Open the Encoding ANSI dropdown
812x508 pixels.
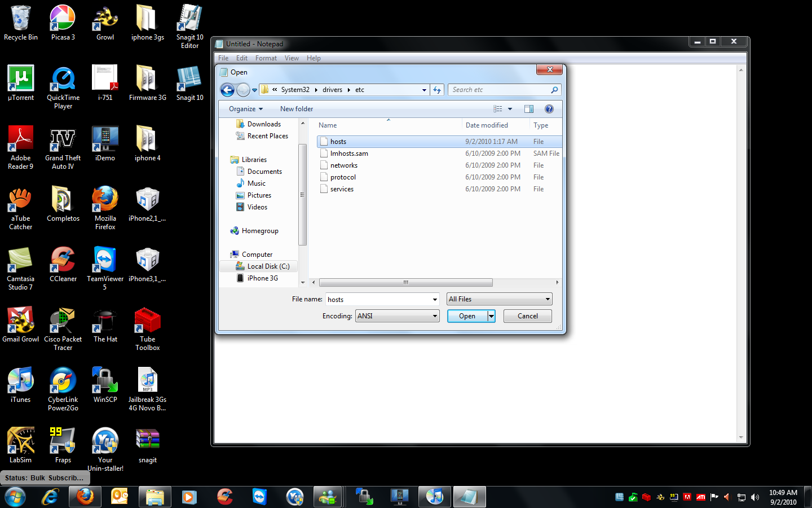coord(397,316)
